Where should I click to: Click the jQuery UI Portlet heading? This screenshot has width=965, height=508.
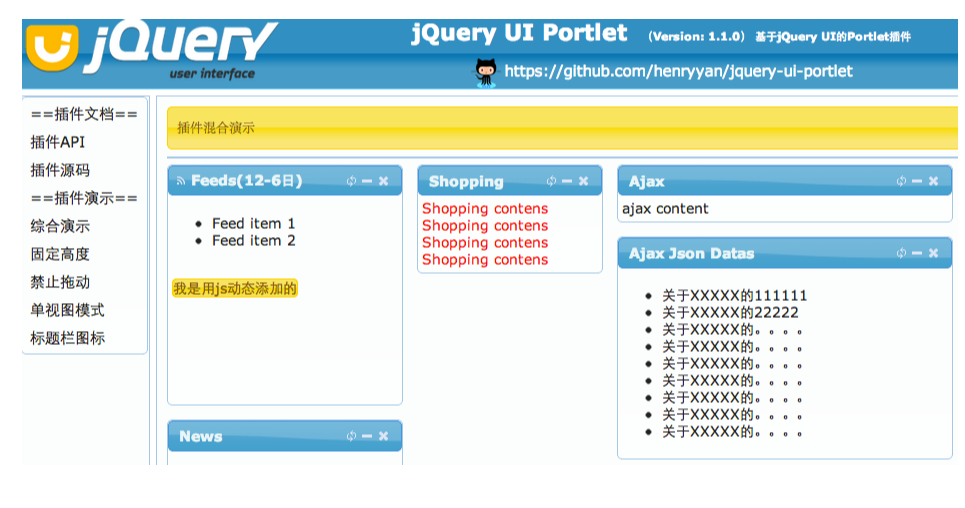coord(519,33)
